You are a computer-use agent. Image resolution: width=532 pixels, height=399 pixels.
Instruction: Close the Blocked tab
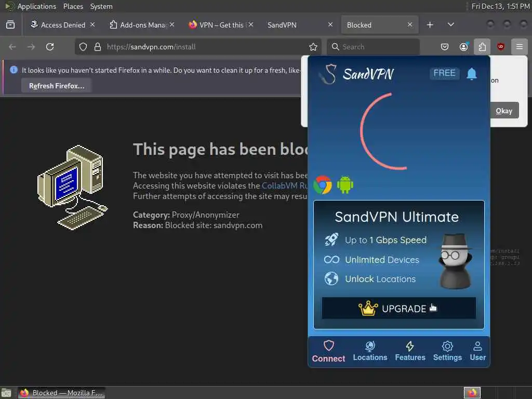coord(410,25)
